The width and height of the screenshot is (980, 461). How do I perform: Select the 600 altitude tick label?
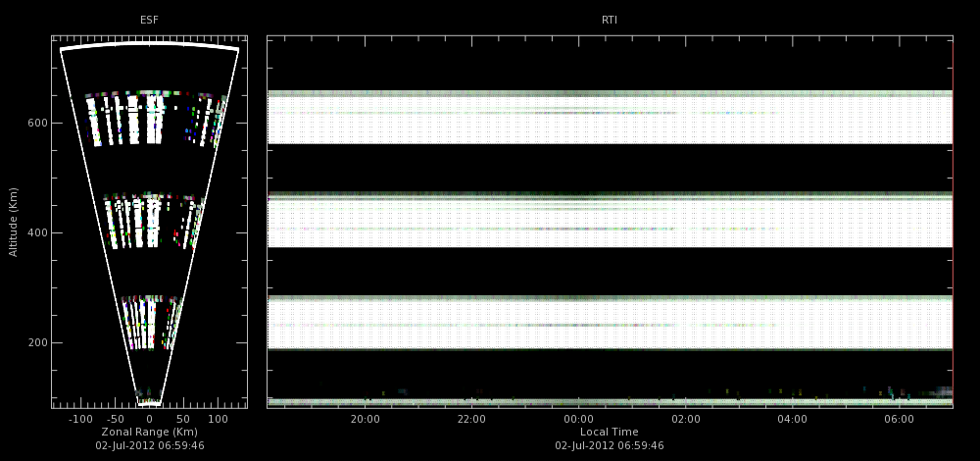point(35,123)
